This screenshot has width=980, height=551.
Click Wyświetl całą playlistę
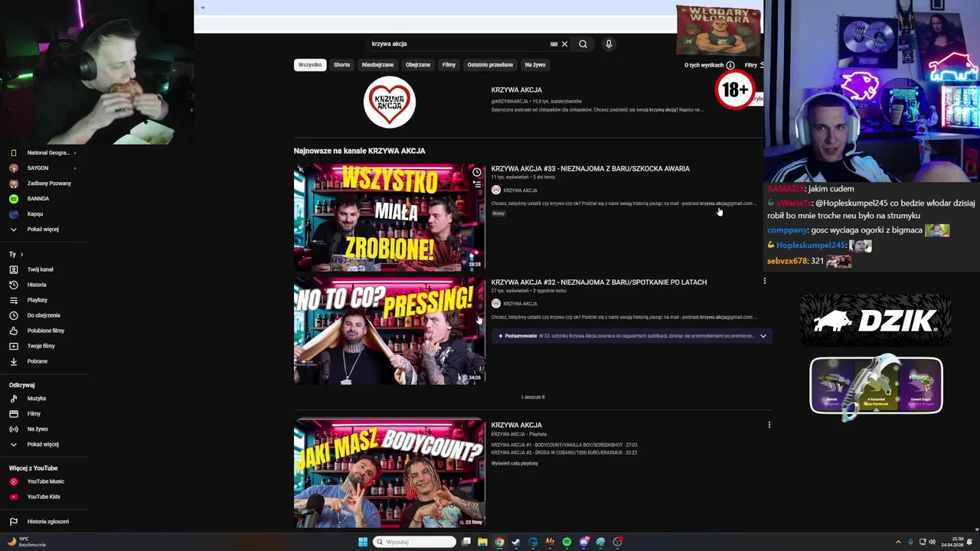(x=514, y=463)
